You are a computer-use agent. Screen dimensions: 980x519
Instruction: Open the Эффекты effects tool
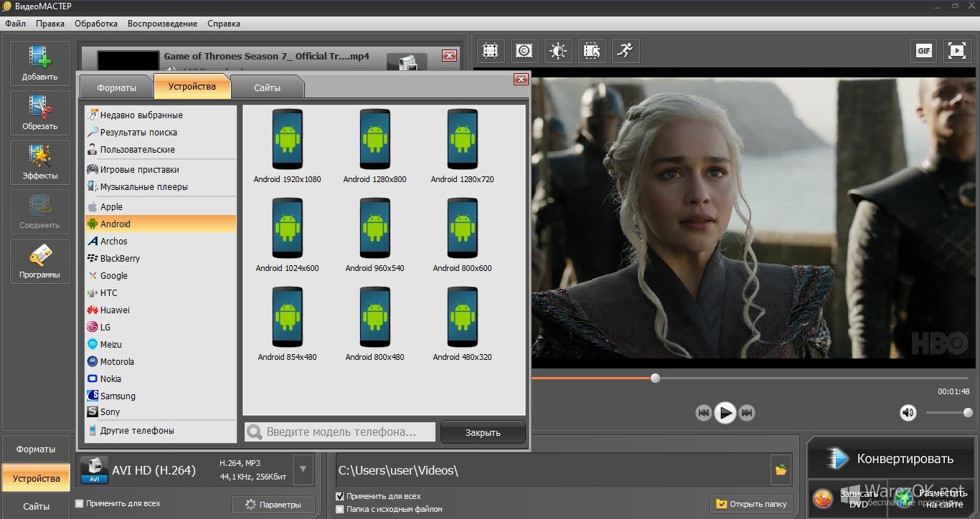[40, 163]
